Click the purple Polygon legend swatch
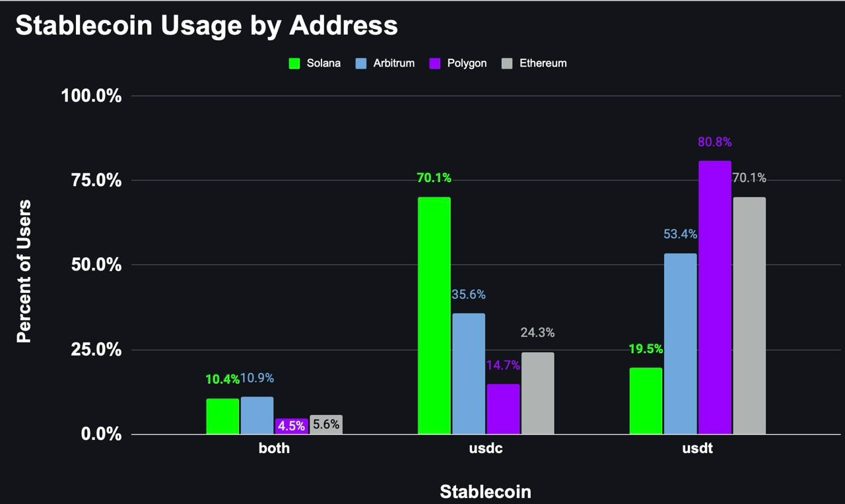Image resolution: width=845 pixels, height=504 pixels. 435,63
